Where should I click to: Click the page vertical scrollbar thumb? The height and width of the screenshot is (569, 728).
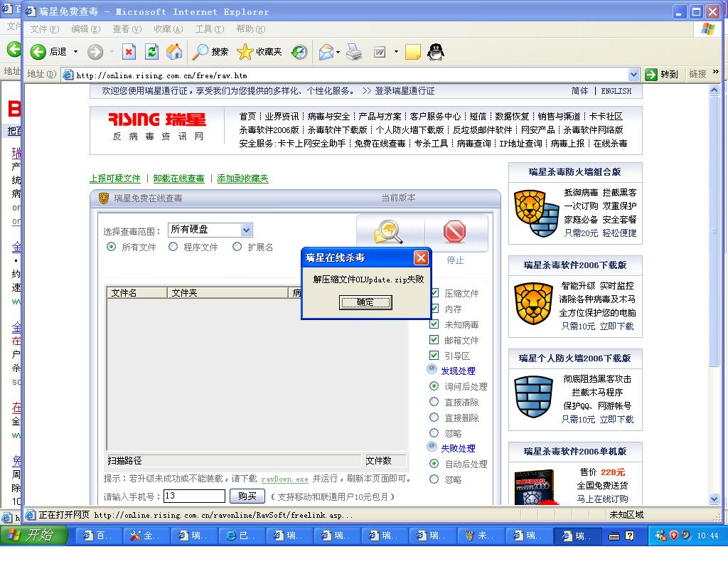click(x=714, y=231)
